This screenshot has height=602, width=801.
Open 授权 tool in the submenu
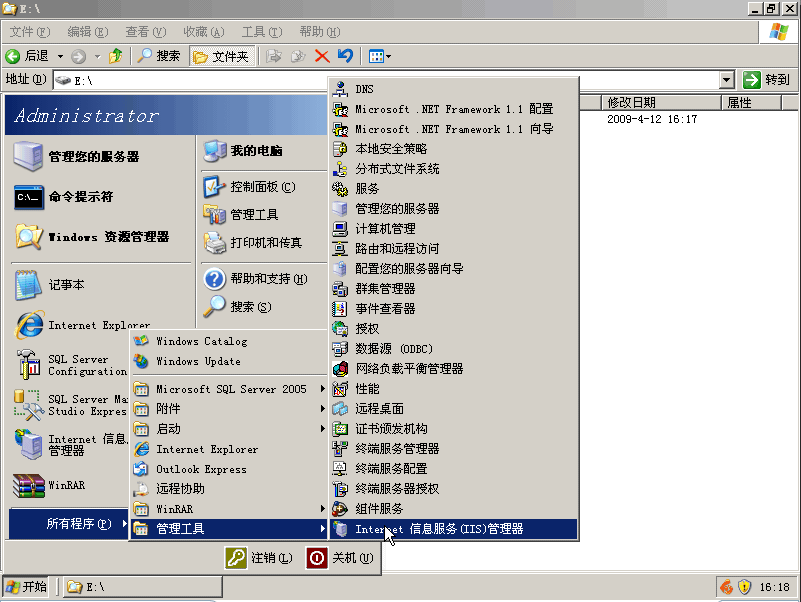(454, 329)
